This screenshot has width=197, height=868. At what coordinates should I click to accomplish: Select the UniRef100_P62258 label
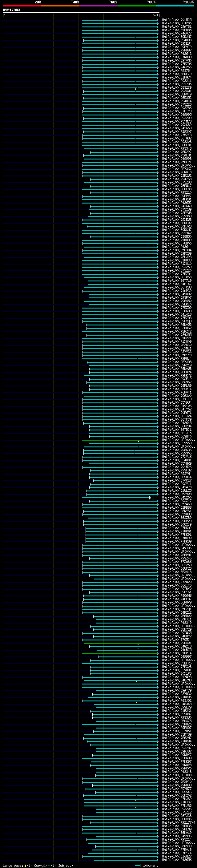[177, 565]
